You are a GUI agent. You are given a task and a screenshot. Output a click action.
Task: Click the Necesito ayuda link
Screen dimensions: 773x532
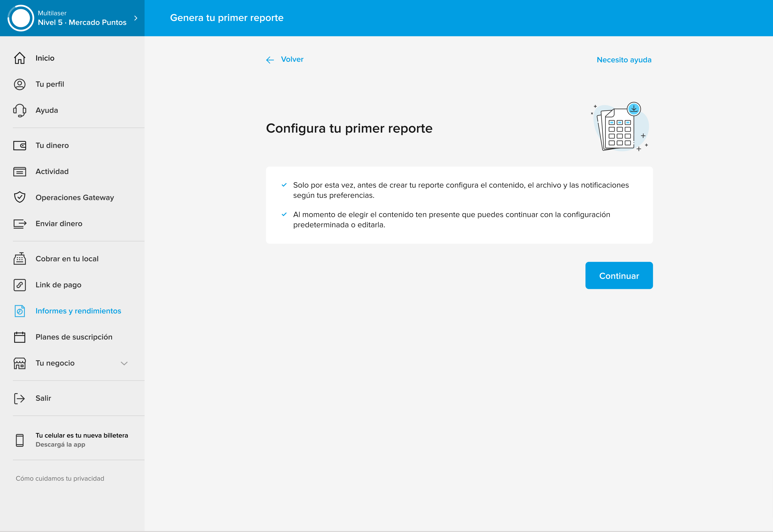(624, 60)
